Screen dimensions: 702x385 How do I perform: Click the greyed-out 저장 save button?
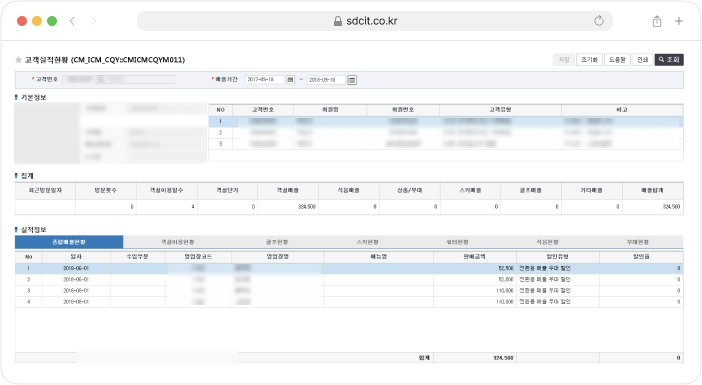(x=564, y=60)
